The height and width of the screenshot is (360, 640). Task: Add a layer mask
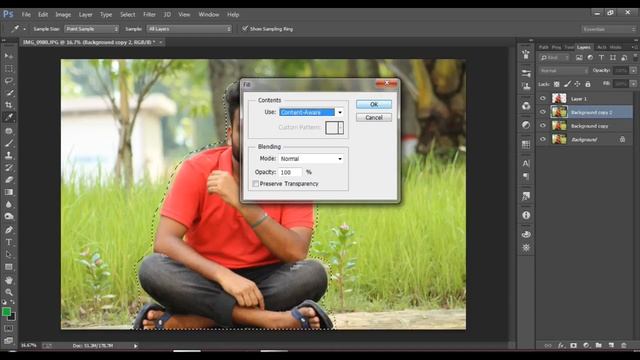click(x=573, y=345)
